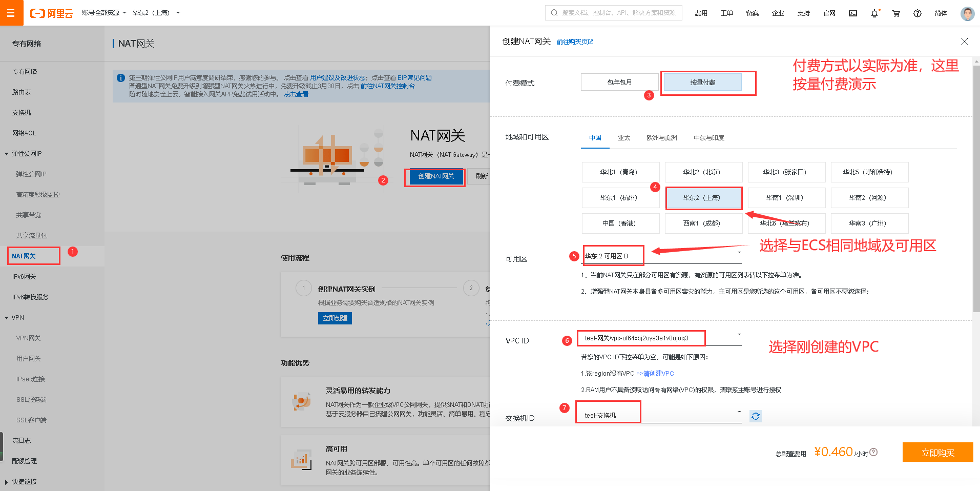Open the vSwitch ID dropdown

661,415
